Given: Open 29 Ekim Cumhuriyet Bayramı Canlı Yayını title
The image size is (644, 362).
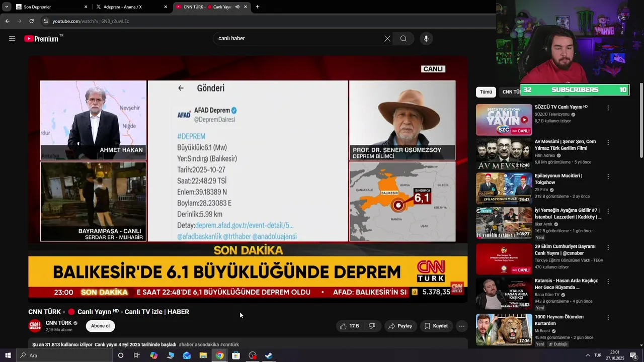Looking at the screenshot, I should click(565, 250).
